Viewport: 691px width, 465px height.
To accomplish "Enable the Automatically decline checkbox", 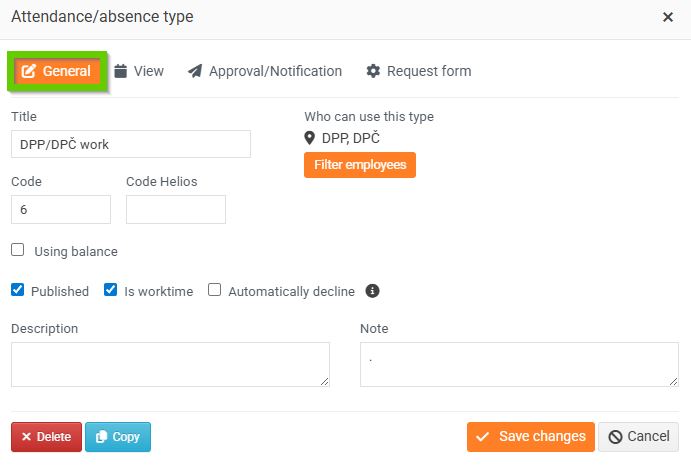I will coord(214,291).
